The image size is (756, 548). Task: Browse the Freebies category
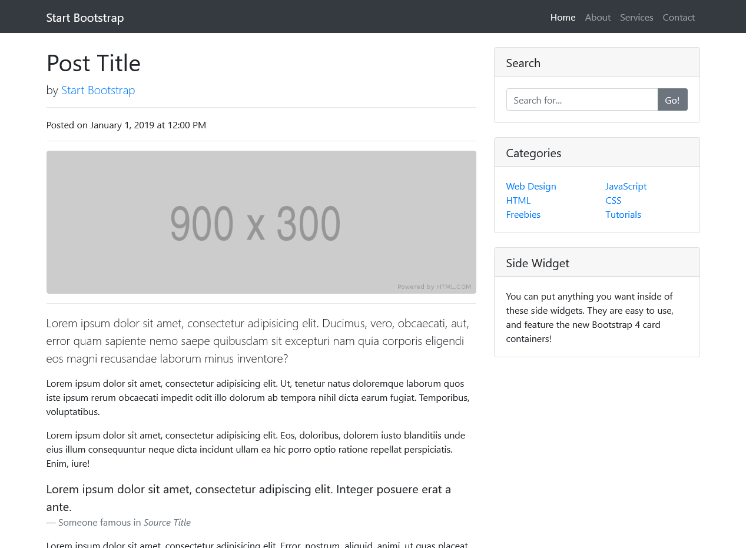pyautogui.click(x=523, y=214)
